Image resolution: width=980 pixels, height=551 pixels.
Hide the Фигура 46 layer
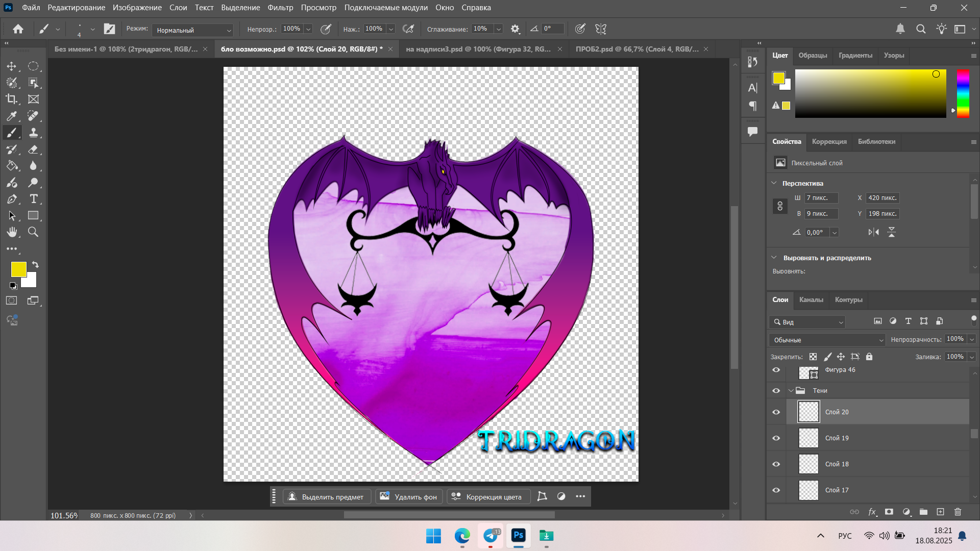pyautogui.click(x=776, y=370)
